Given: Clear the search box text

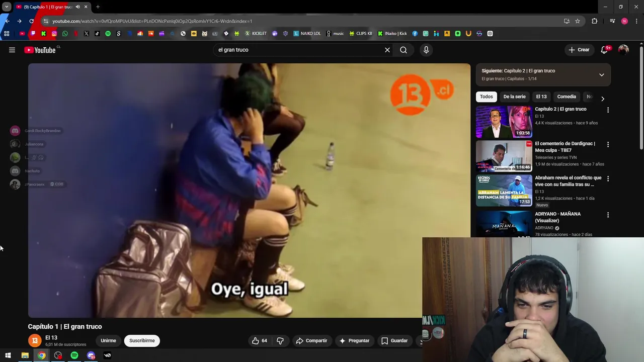Looking at the screenshot, I should tap(387, 50).
